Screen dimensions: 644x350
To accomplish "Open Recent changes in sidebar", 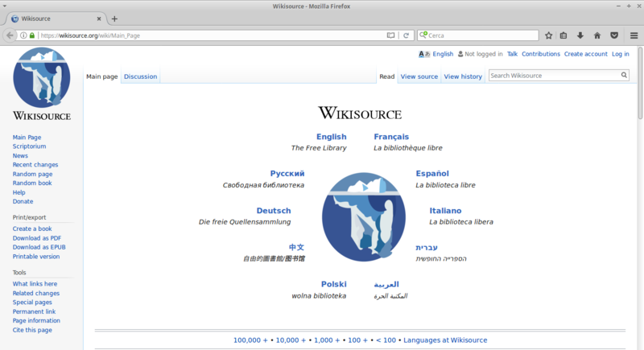I will tap(35, 164).
